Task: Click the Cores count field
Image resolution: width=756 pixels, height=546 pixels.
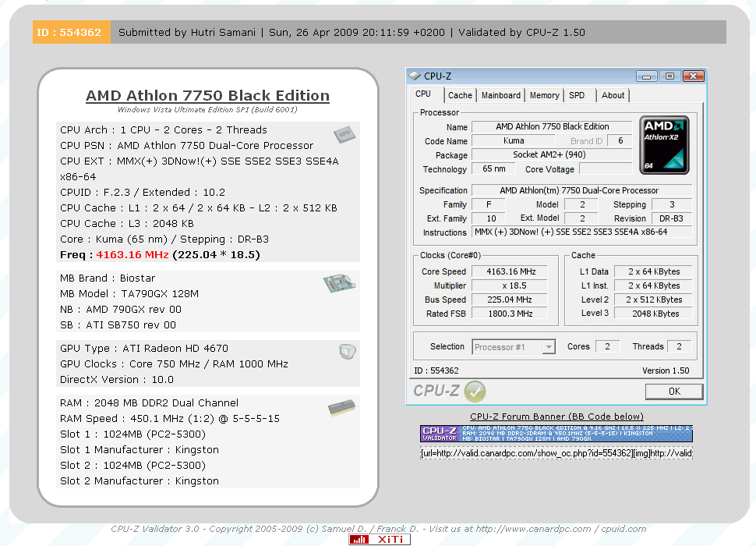Action: (x=607, y=346)
